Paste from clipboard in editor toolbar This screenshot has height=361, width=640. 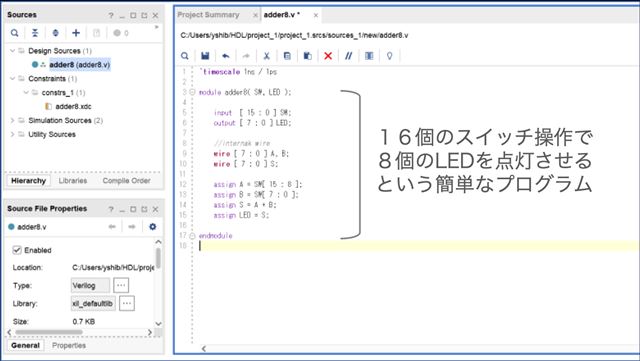(308, 56)
